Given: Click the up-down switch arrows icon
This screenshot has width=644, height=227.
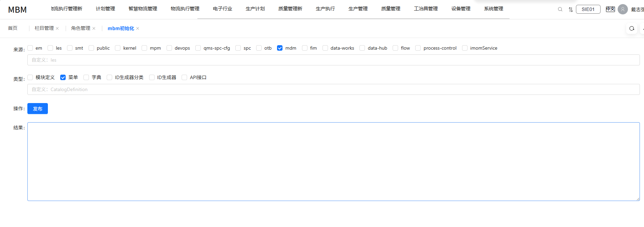Looking at the screenshot, I should (571, 9).
